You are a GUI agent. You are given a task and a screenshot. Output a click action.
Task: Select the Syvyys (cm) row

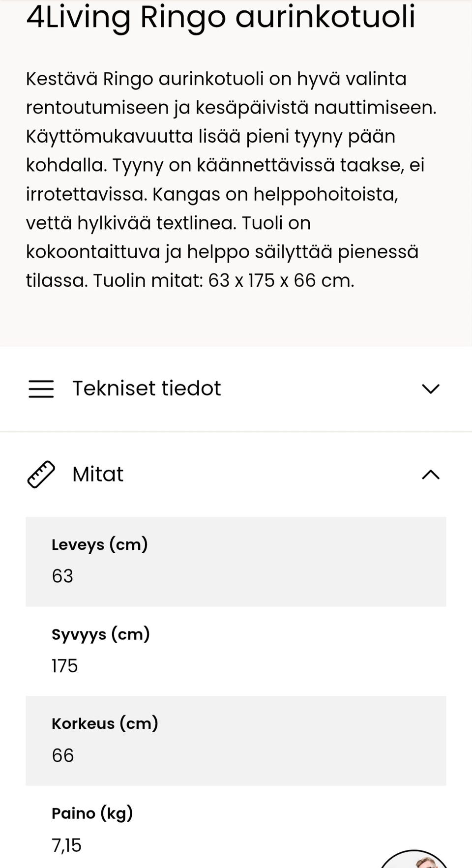236,651
